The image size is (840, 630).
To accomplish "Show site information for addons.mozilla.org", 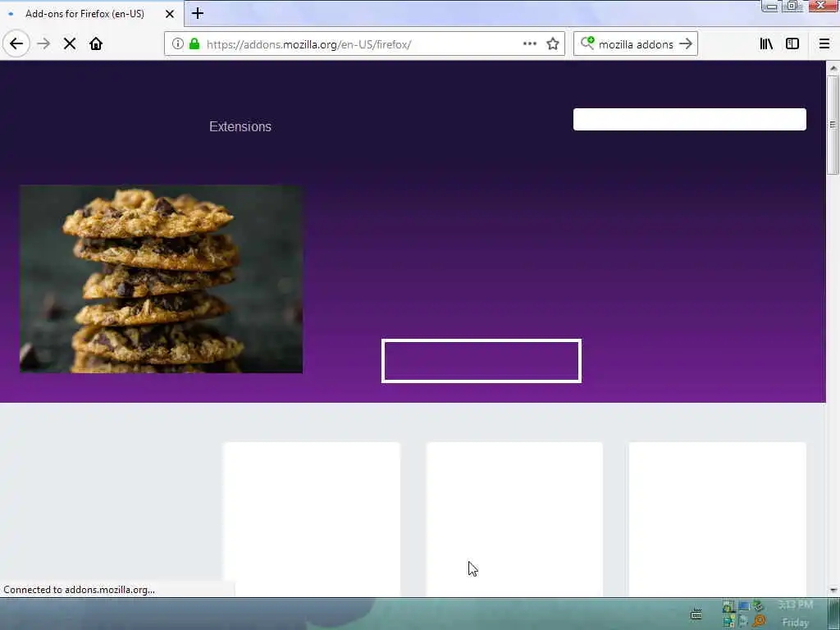I will point(177,44).
